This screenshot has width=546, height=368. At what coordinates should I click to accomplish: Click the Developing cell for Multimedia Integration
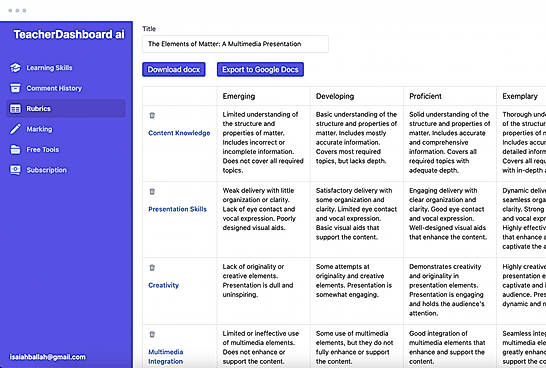tap(357, 346)
